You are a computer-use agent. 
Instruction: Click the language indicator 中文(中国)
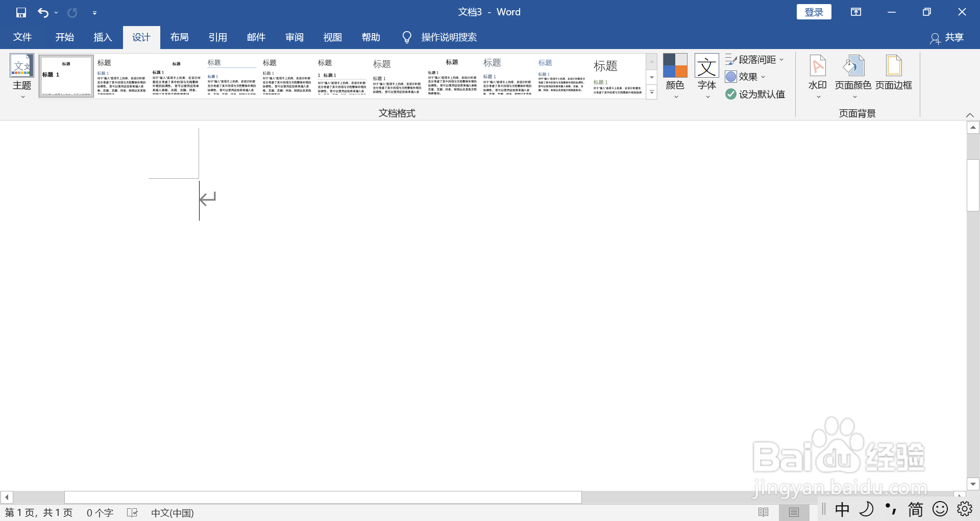coord(173,513)
